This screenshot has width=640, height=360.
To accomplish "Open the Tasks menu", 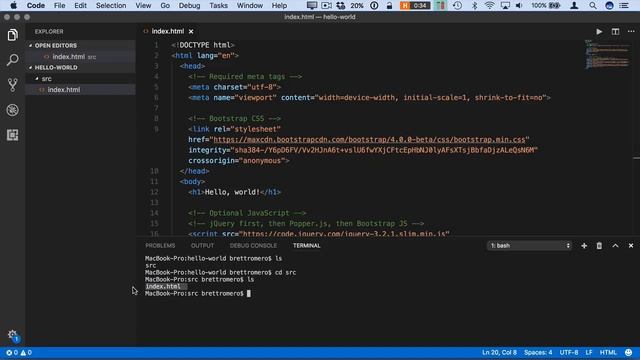I will pos(218,6).
